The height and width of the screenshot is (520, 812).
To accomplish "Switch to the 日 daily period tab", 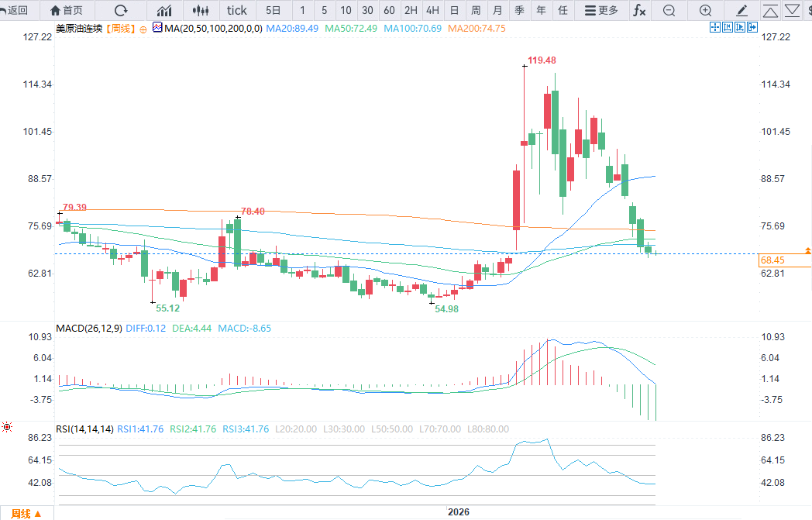I will (454, 10).
